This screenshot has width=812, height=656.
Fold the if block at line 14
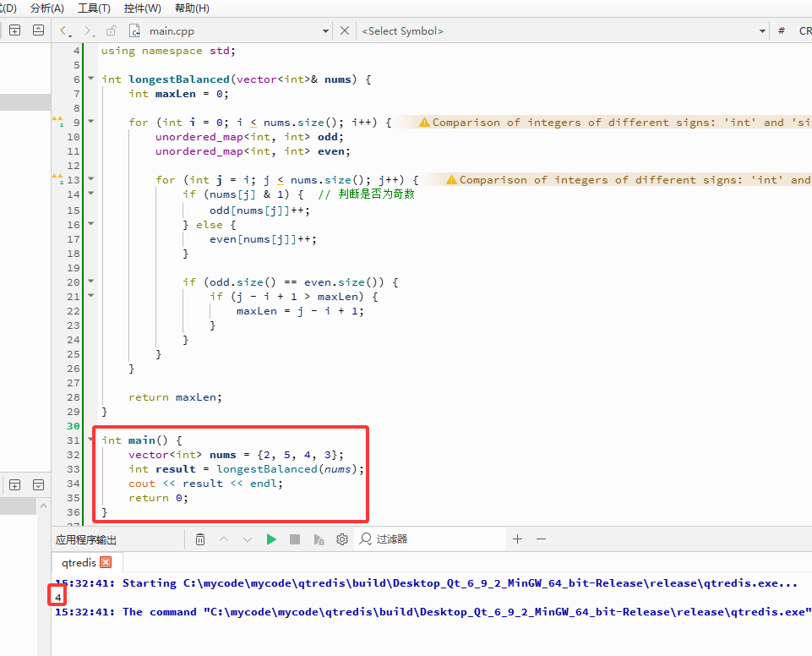pos(90,194)
